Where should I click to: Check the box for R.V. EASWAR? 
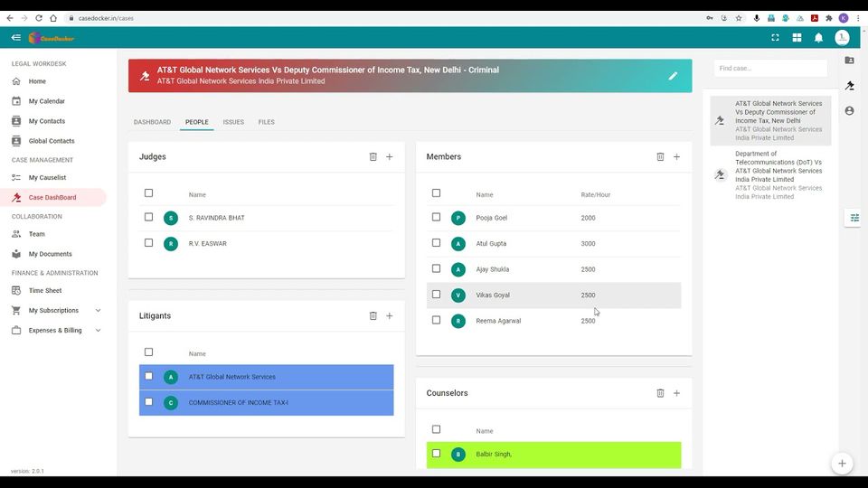148,242
